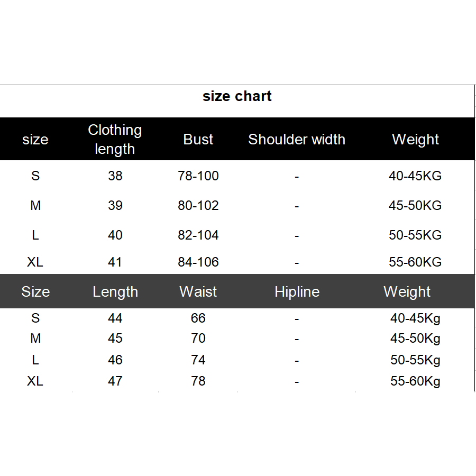476x476 pixels.
Task: Select the "Clothing length" column header
Action: pyautogui.click(x=115, y=139)
